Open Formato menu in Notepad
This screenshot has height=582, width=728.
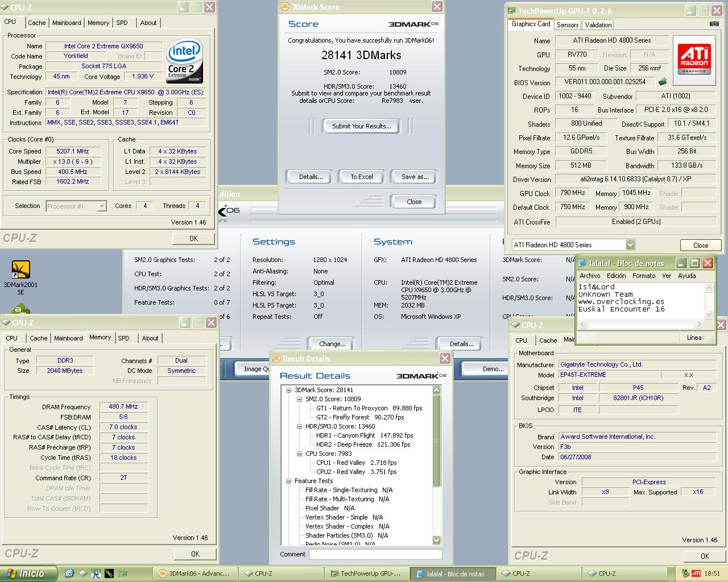(644, 276)
